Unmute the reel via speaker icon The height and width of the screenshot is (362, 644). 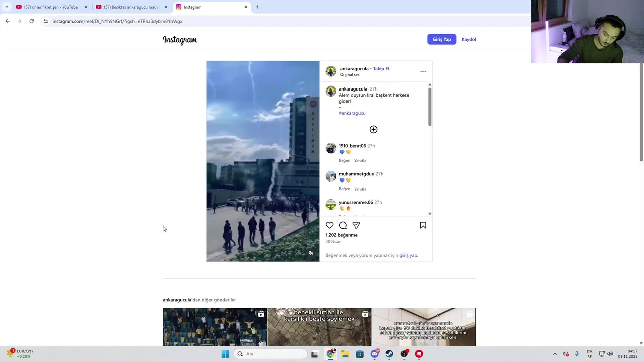311,253
